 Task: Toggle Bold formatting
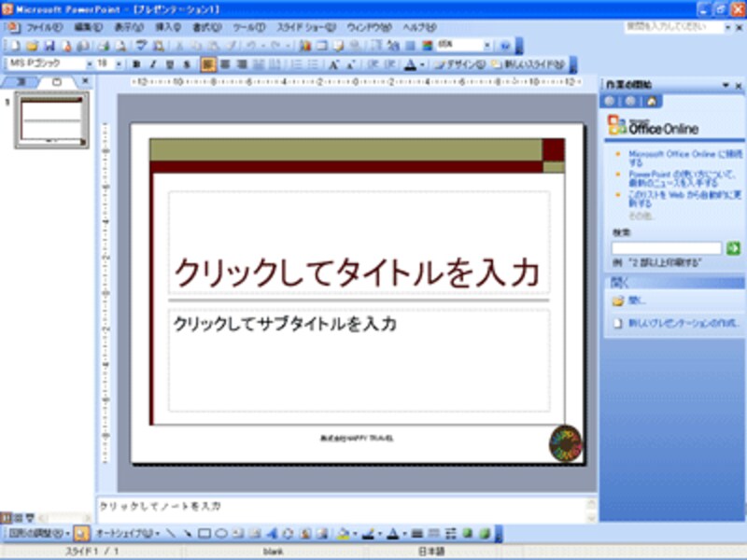point(136,64)
